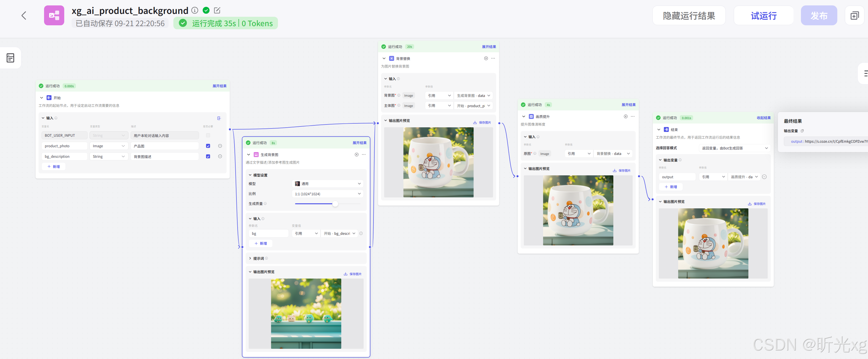868x359 pixels.
Task: Open the 背景替换 node more options icon
Action: [493, 58]
